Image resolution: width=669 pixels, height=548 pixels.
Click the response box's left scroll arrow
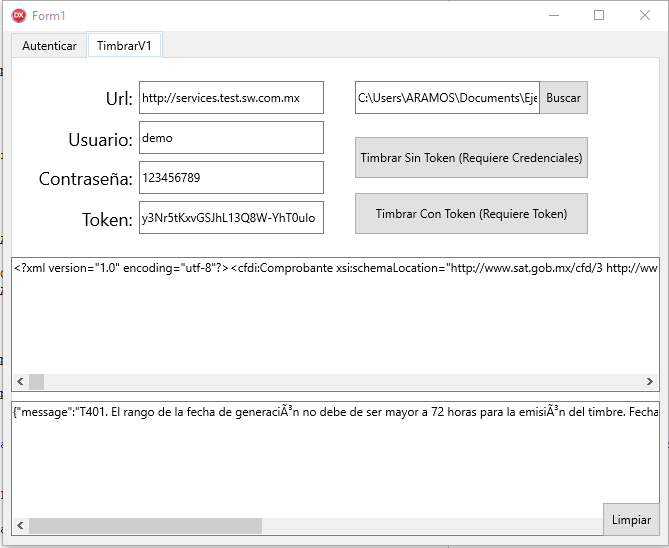(x=20, y=526)
